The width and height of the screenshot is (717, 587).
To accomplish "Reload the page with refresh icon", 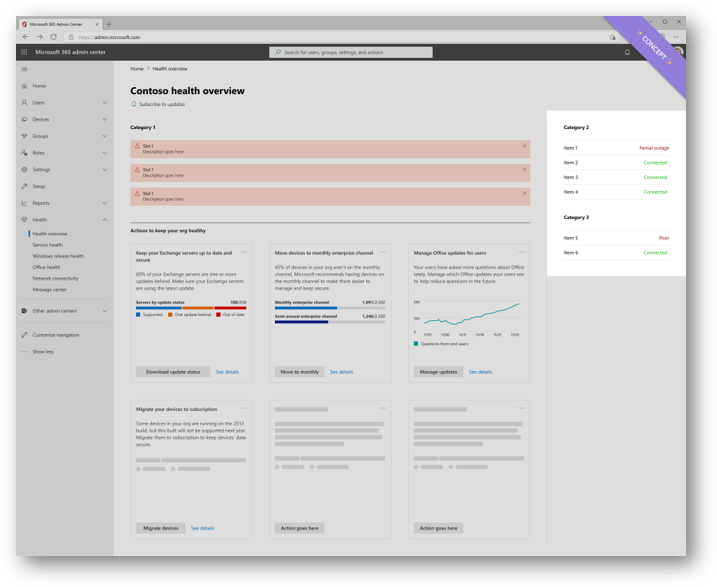I will (54, 37).
